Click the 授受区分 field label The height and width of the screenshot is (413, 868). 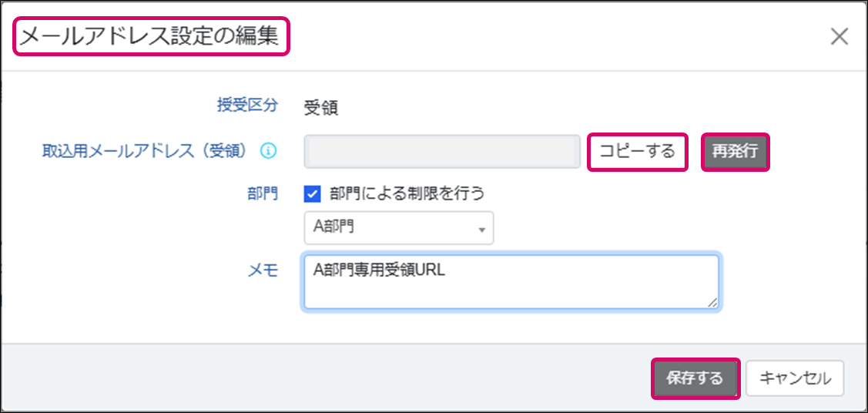pos(246,106)
